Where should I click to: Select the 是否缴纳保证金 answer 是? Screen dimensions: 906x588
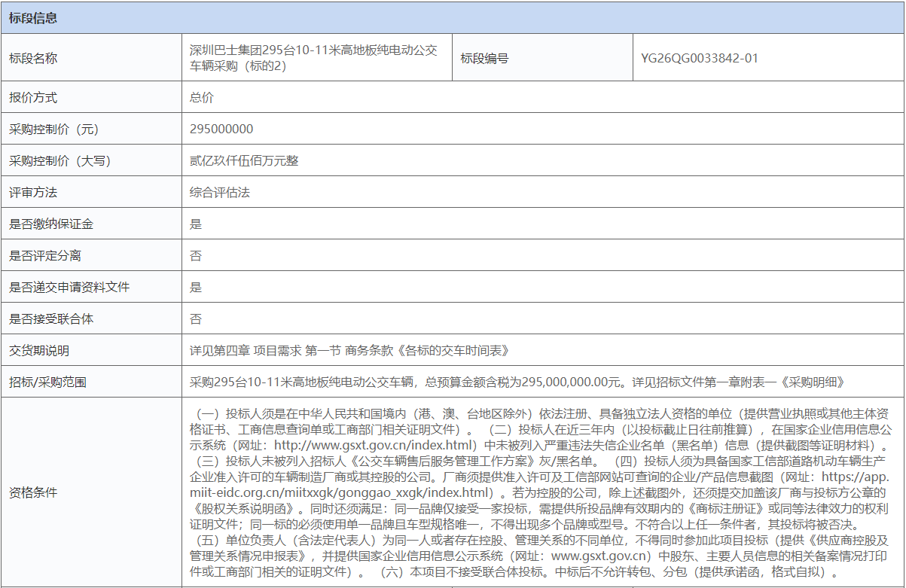click(x=194, y=223)
